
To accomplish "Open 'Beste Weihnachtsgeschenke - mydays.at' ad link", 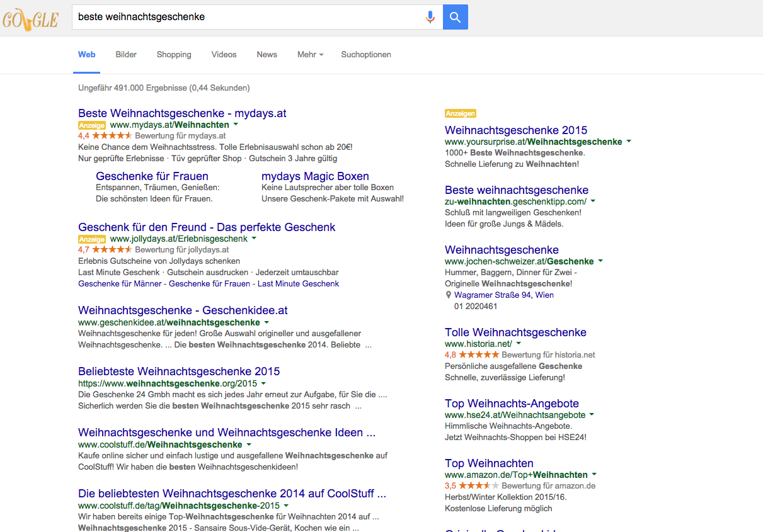I will pyautogui.click(x=182, y=113).
